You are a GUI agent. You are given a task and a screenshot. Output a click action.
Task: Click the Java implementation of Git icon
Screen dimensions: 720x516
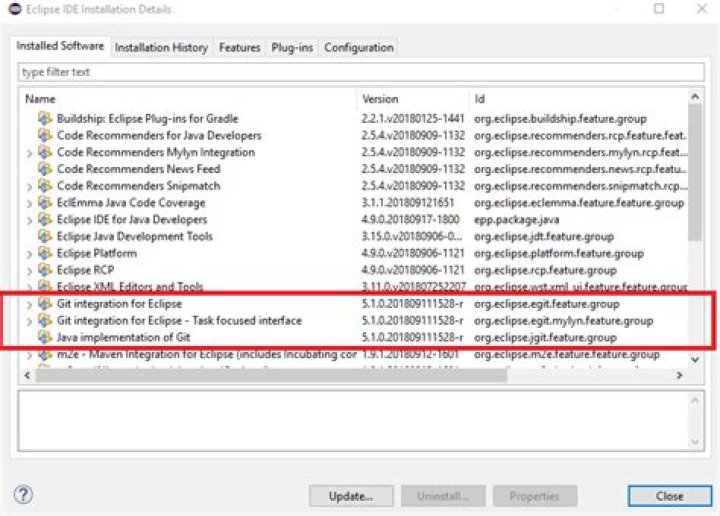tap(45, 337)
